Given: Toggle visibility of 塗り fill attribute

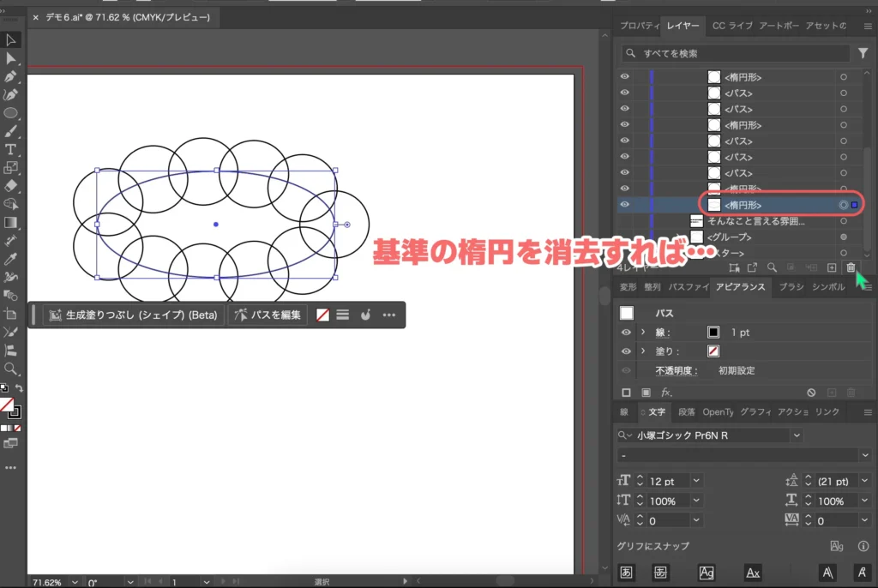Looking at the screenshot, I should tap(626, 351).
